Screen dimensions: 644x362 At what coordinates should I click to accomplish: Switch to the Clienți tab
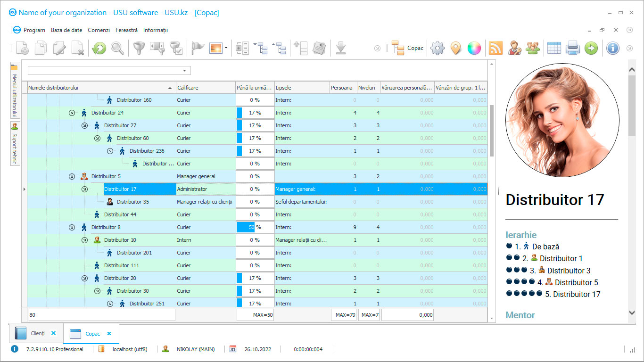pos(37,333)
